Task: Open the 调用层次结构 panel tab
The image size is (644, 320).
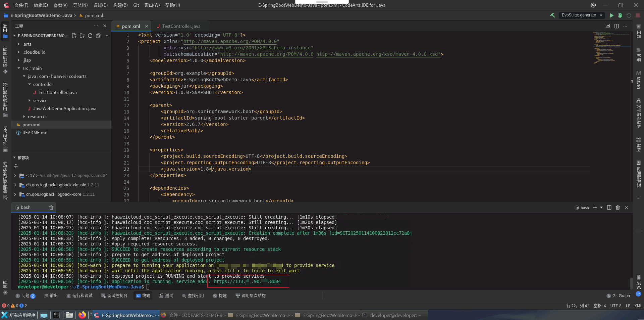Action: pyautogui.click(x=251, y=296)
